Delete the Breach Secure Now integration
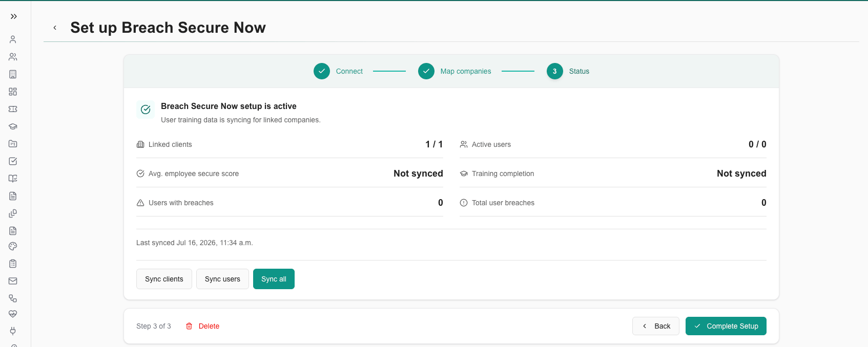 click(x=202, y=326)
